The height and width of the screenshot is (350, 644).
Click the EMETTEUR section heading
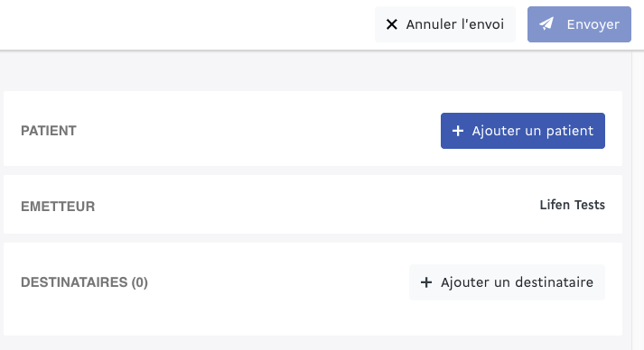click(58, 207)
